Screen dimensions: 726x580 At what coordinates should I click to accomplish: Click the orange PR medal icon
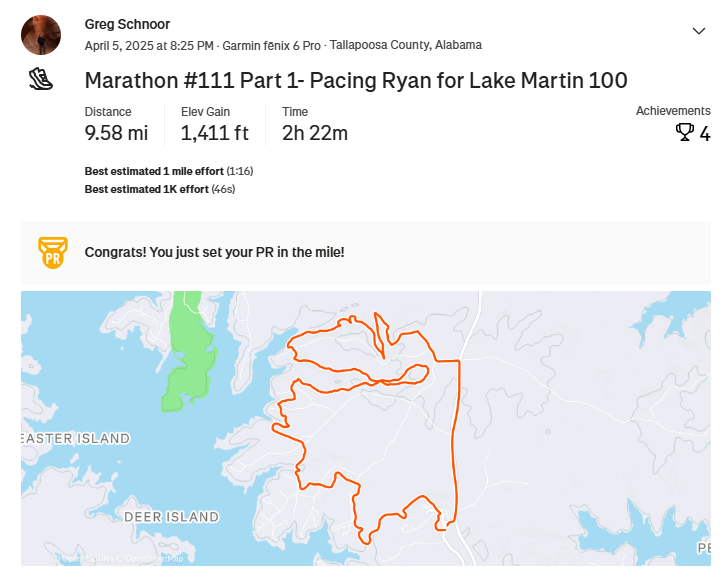pos(51,252)
